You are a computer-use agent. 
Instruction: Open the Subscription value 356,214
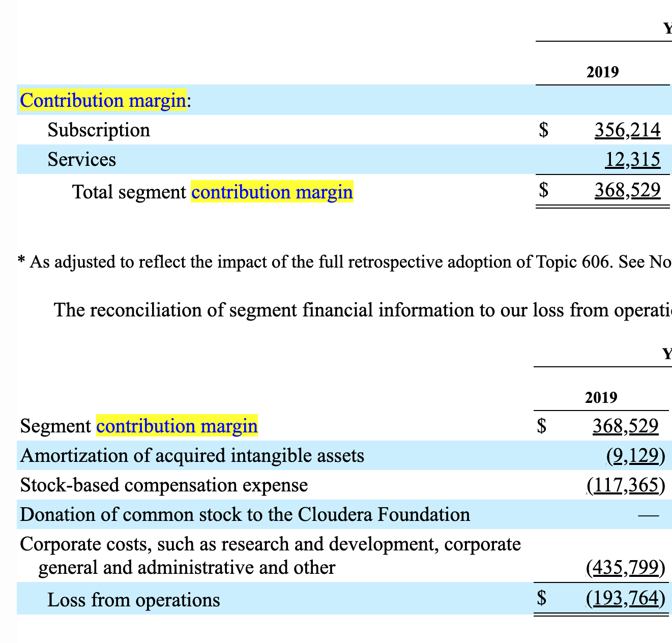click(627, 130)
